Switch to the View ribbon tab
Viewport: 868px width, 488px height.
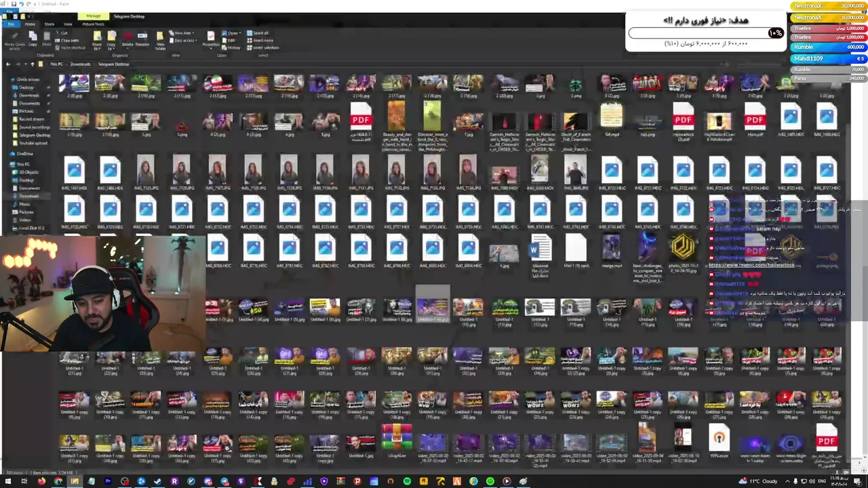point(68,24)
